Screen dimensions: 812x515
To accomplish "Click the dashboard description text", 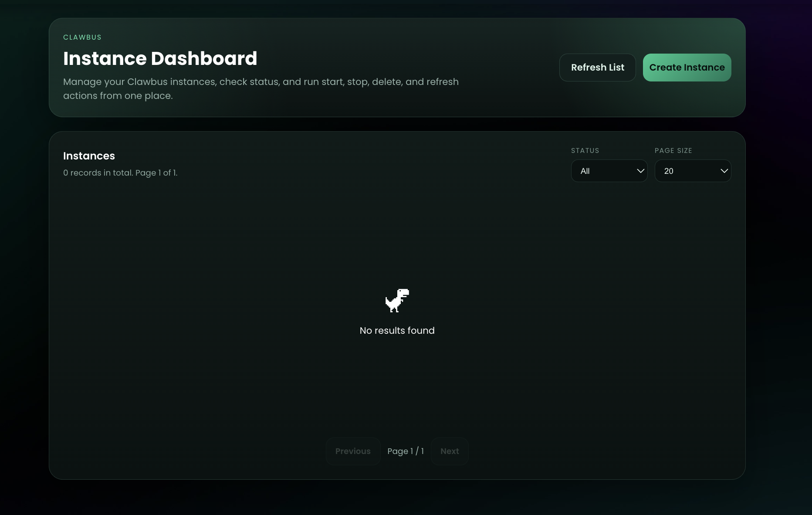I will click(261, 88).
